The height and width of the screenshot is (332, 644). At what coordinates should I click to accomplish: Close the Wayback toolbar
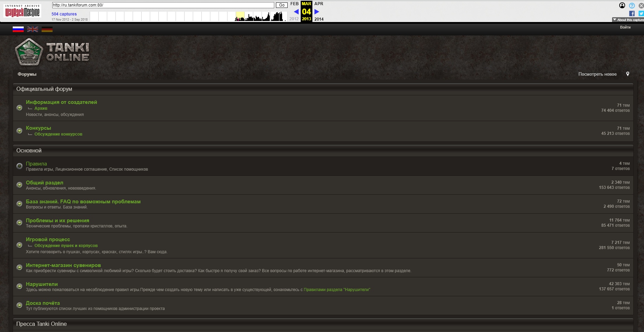[x=641, y=6]
